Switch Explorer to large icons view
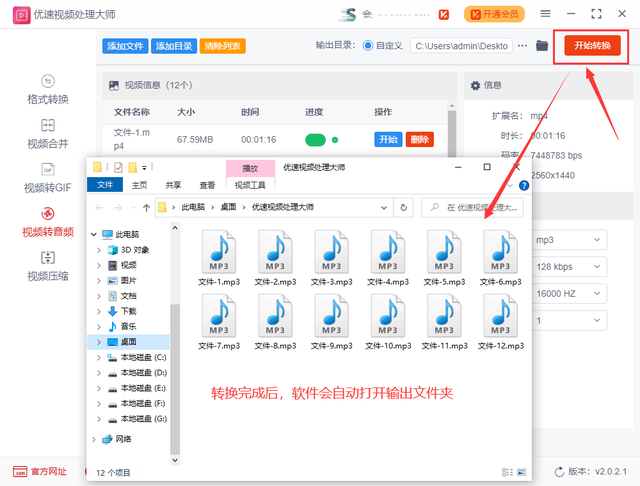 (522, 472)
